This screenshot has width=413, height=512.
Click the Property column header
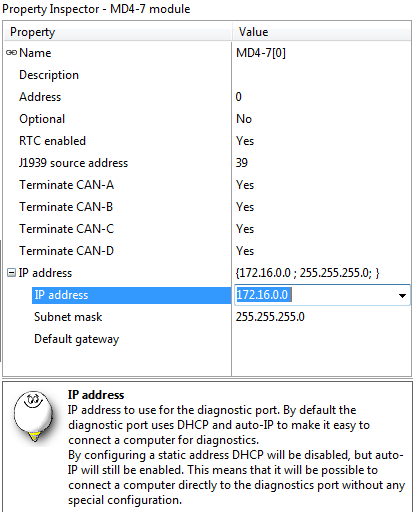point(118,32)
